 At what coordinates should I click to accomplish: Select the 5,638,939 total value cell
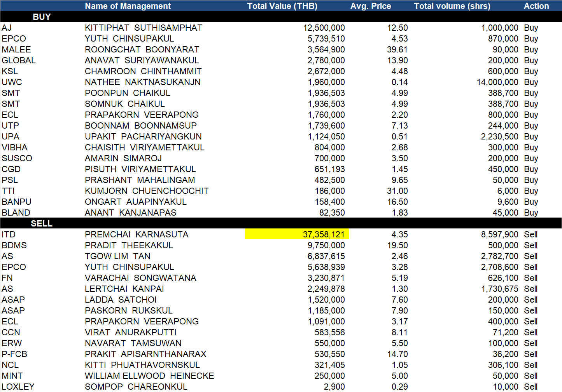tap(326, 267)
